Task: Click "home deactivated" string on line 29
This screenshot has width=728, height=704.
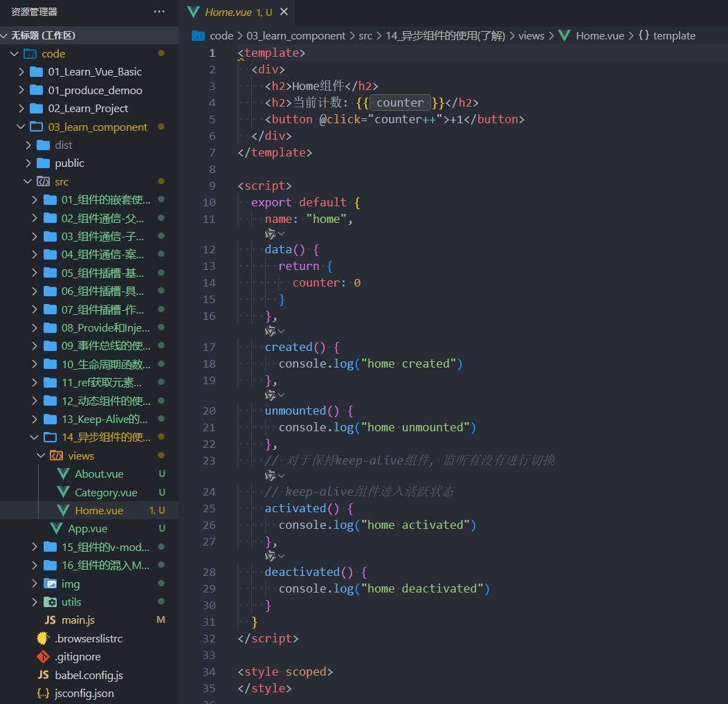Action: pos(422,589)
